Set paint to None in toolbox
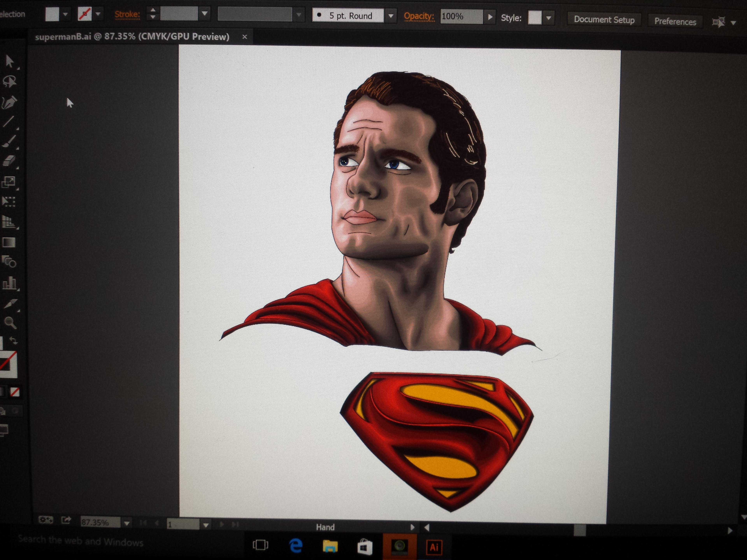The image size is (747, 560). tap(15, 392)
